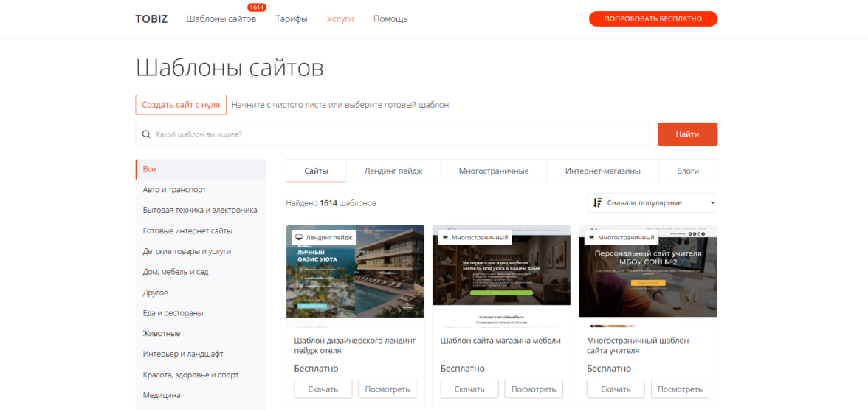Click the Найти search button

point(688,134)
